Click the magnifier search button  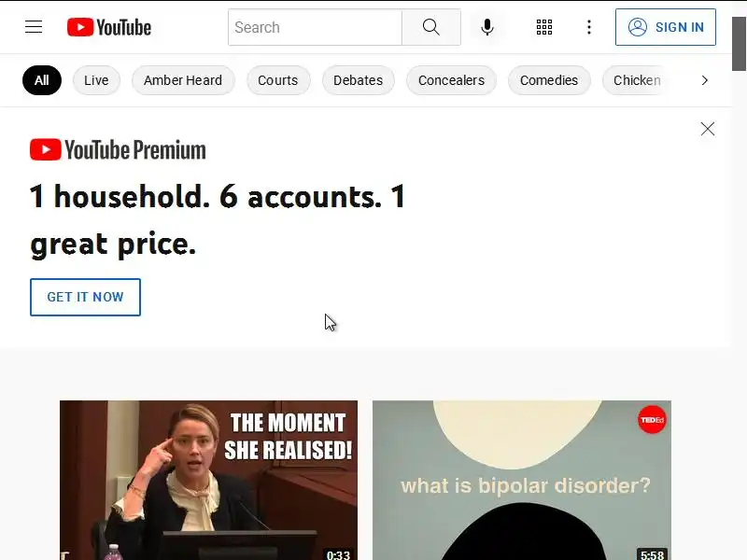(431, 27)
